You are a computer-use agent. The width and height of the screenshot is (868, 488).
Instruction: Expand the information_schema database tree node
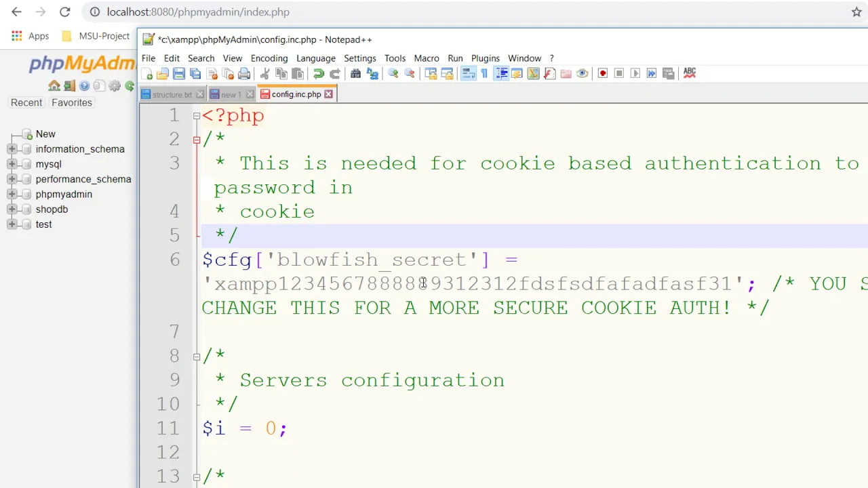12,149
